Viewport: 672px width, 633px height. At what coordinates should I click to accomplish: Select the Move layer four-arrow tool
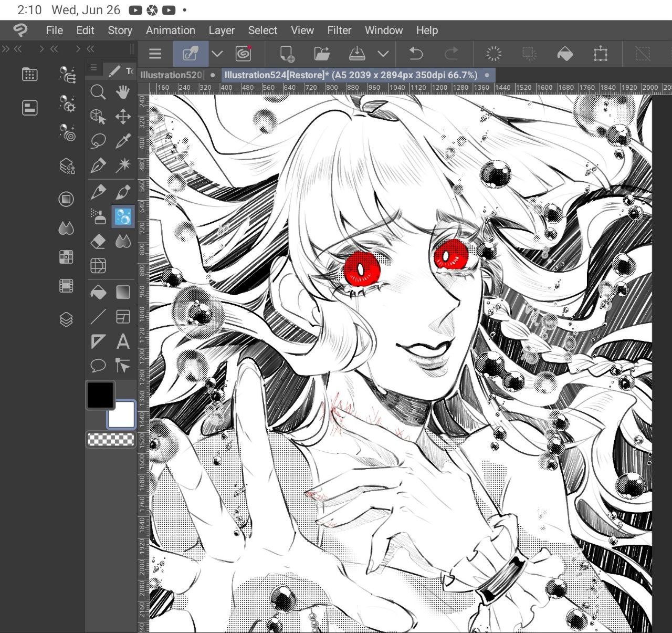click(123, 116)
